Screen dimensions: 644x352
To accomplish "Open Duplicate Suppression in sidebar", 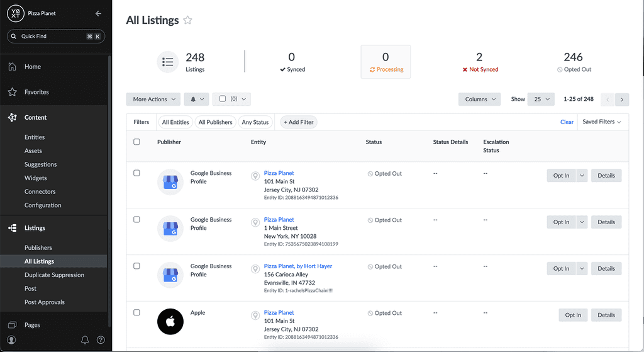I will click(54, 275).
